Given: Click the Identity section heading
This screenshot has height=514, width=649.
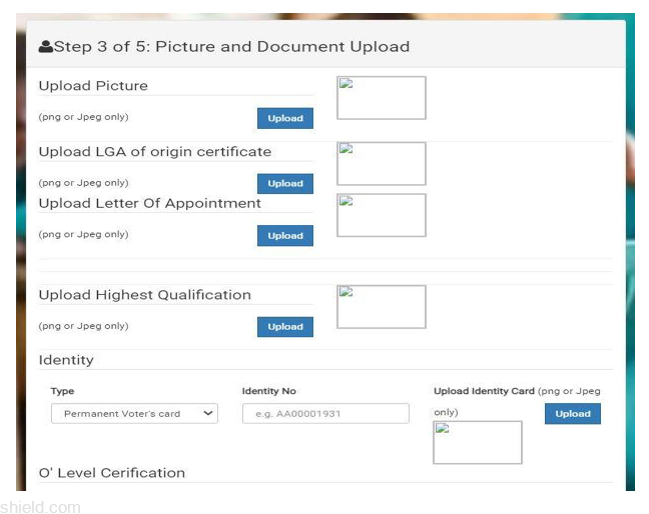Looking at the screenshot, I should (x=66, y=360).
